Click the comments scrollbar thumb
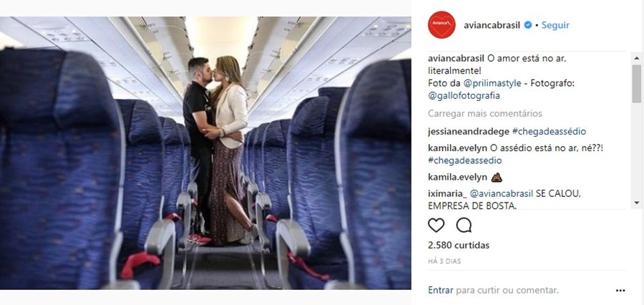 [x=637, y=84]
